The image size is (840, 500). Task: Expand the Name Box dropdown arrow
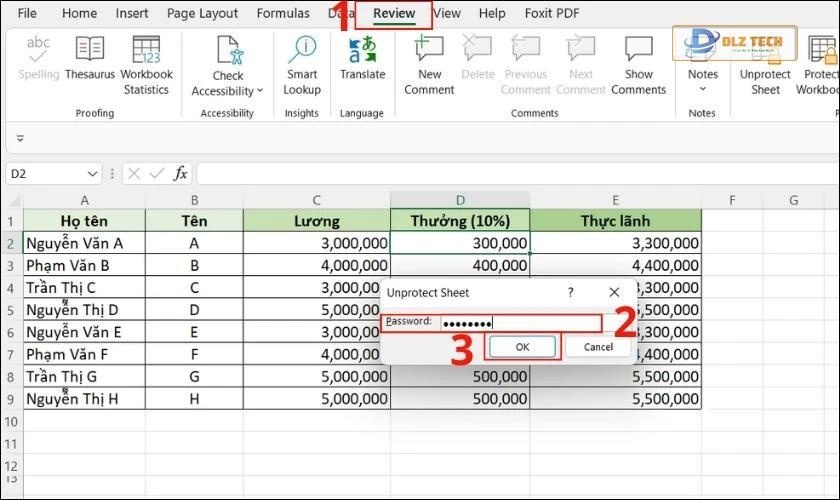click(x=92, y=174)
